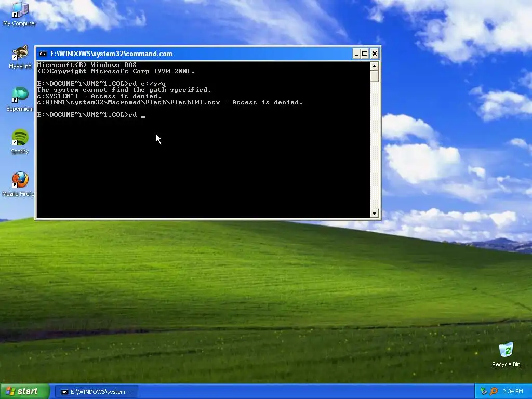
Task: Select the Recycle Bin icon
Action: pos(506,354)
